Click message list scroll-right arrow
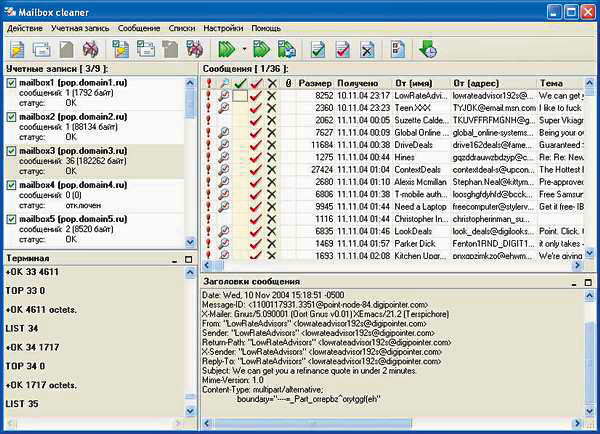The height and width of the screenshot is (434, 600). pos(577,265)
